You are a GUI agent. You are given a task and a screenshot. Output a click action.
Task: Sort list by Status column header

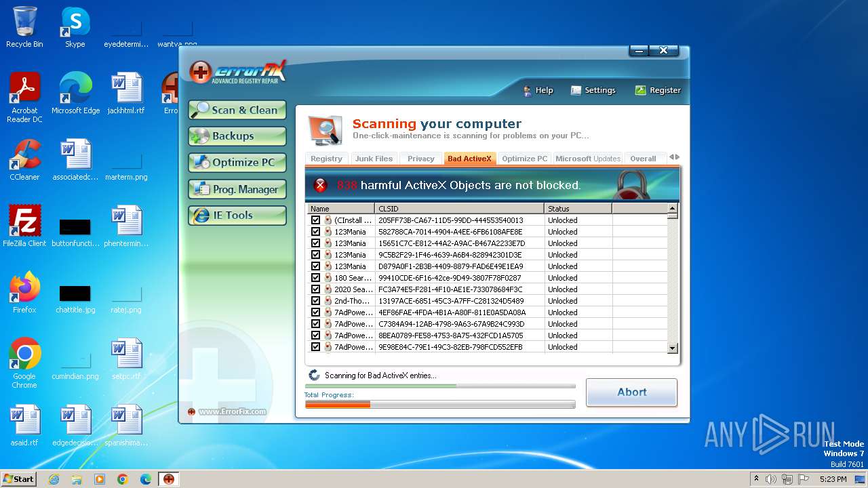point(578,209)
